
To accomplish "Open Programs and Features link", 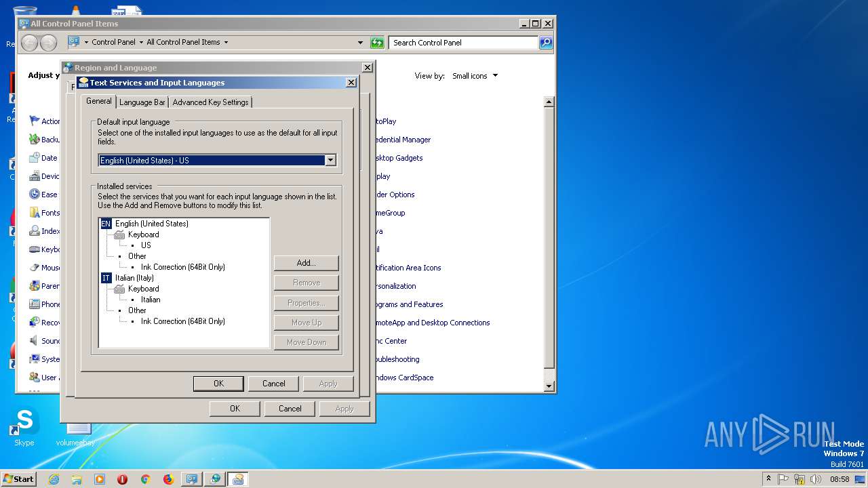I will (x=409, y=304).
